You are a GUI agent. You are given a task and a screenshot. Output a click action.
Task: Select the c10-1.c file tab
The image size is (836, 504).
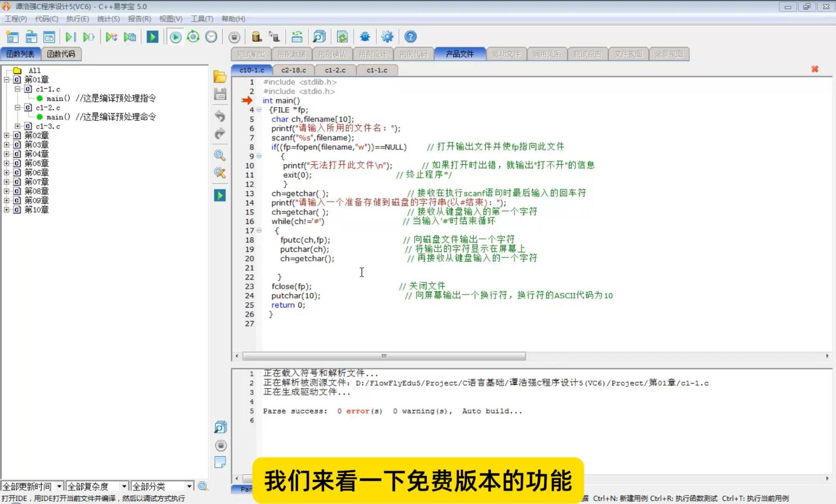[x=252, y=70]
